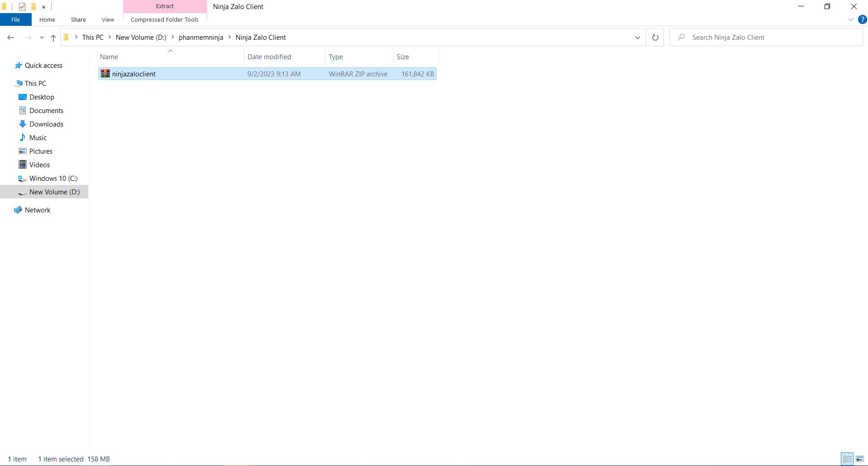Click New folder quick access icon
Viewport: 868px width, 466px height.
click(x=33, y=6)
